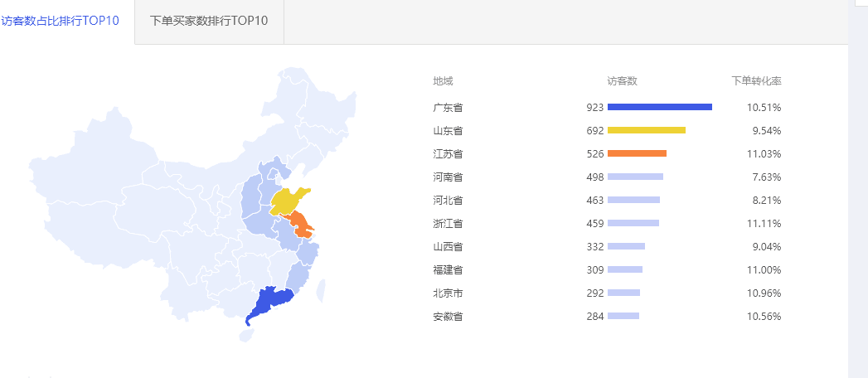Click the blue Guangdong province on map
Image resolution: width=868 pixels, height=378 pixels.
[270, 303]
